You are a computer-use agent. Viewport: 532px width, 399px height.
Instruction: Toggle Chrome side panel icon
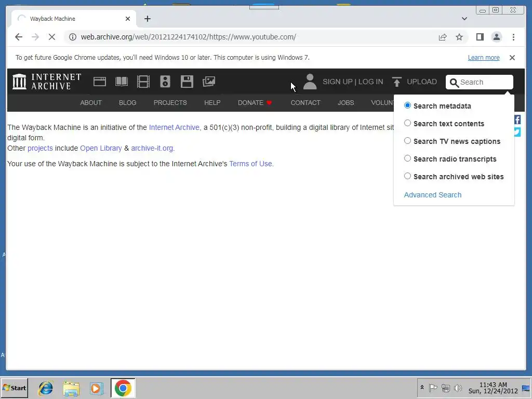[x=480, y=37]
